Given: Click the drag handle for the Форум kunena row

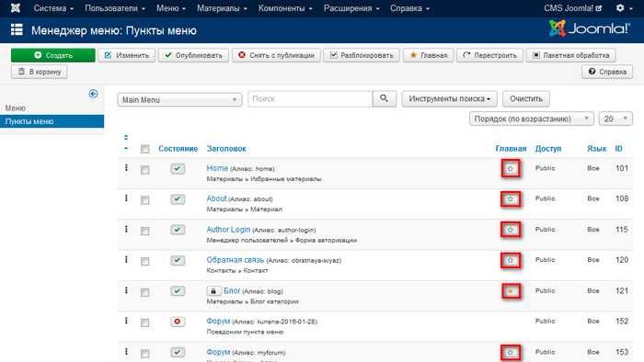Looking at the screenshot, I should (x=126, y=321).
